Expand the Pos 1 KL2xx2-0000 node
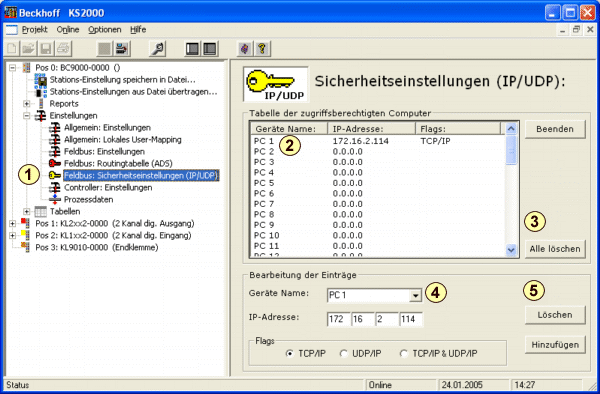The height and width of the screenshot is (394, 600). point(13,223)
